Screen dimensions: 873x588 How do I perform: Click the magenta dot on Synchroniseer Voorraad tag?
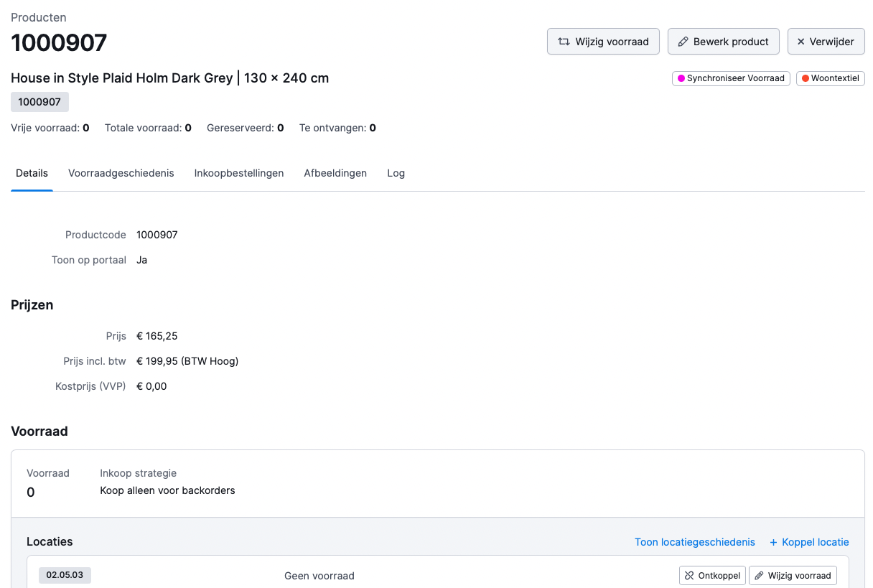click(681, 78)
